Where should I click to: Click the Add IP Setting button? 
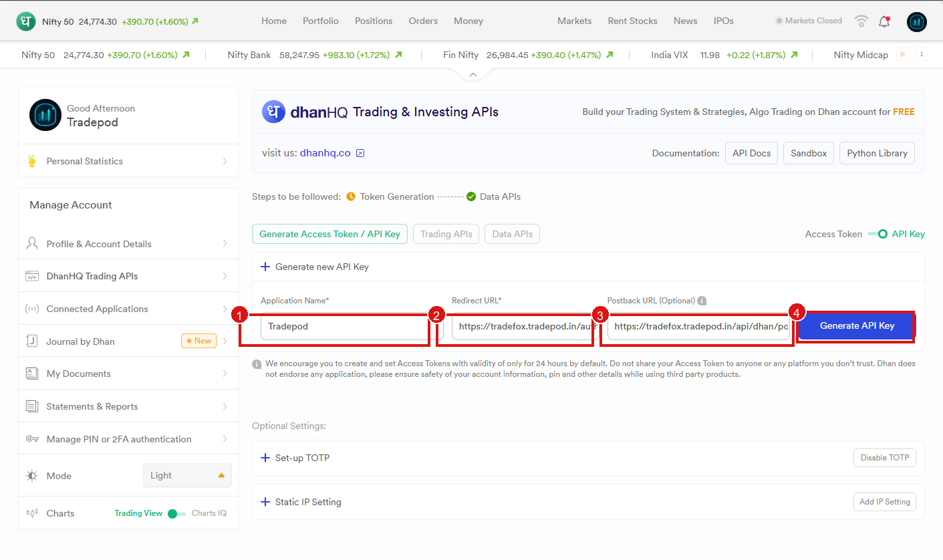(885, 502)
